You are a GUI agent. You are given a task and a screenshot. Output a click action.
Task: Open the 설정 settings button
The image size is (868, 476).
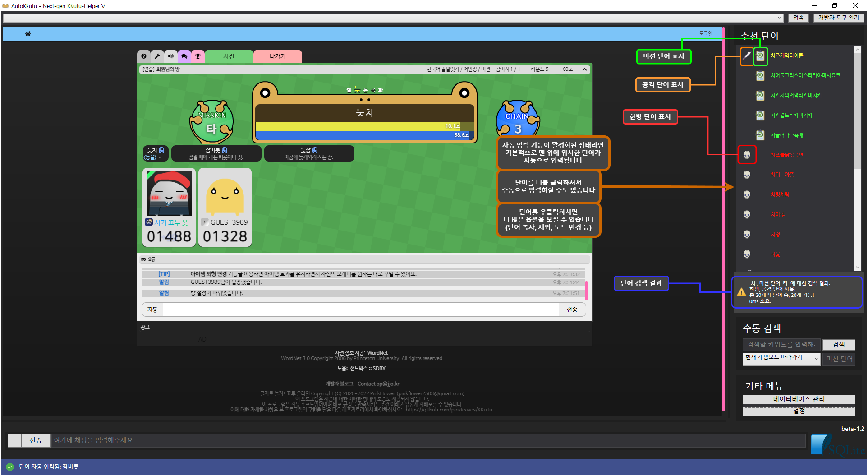pos(799,411)
